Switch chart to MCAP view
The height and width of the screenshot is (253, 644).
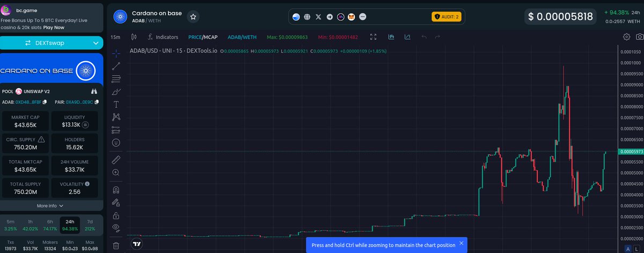coord(211,37)
